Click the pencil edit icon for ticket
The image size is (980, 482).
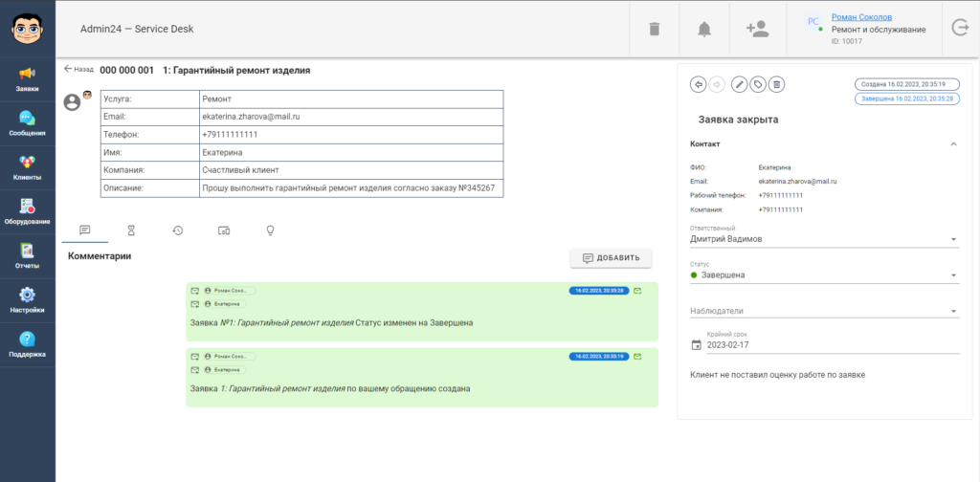739,84
